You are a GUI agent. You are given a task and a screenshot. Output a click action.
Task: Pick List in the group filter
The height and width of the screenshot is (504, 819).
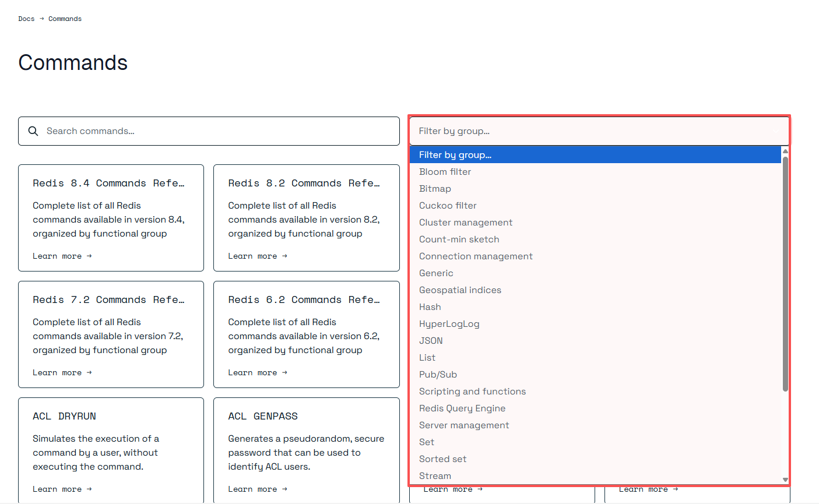tap(595, 358)
